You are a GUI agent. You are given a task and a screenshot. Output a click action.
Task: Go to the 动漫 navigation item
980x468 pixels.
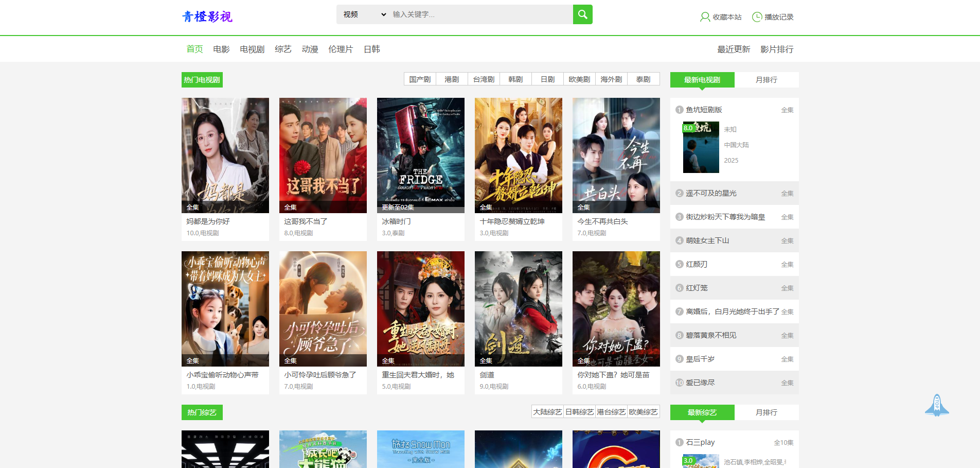[310, 49]
